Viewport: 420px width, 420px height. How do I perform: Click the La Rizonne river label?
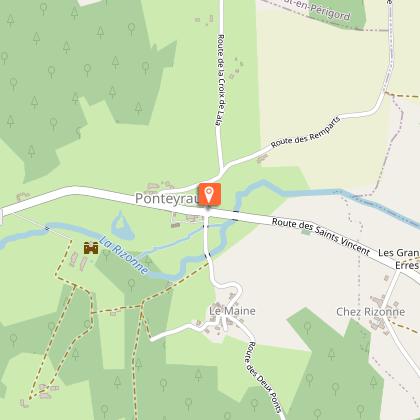pyautogui.click(x=124, y=255)
